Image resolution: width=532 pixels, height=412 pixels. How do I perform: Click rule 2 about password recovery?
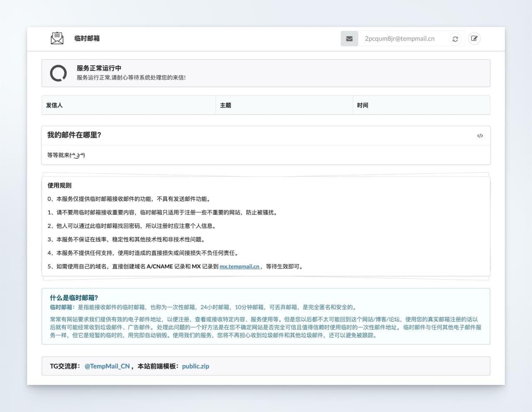coord(133,226)
